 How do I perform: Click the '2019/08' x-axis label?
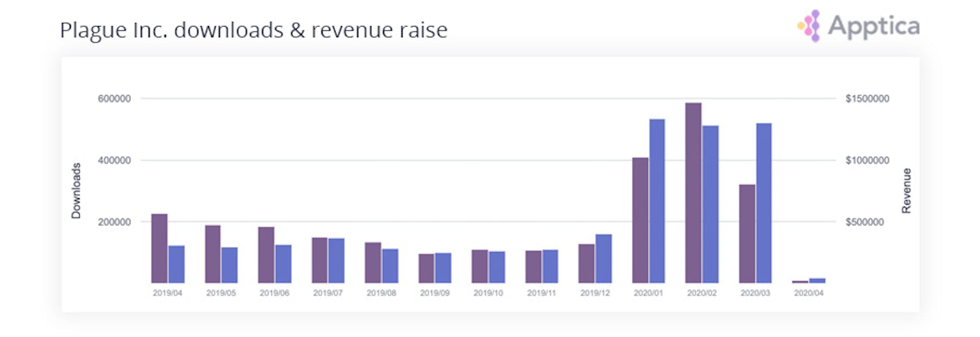pyautogui.click(x=381, y=293)
